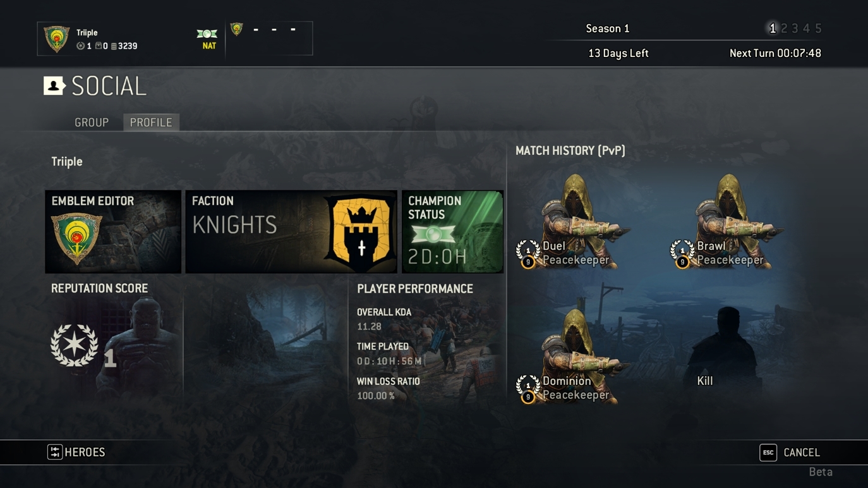Select the Kill match history entry
Image resolution: width=868 pixels, height=488 pixels.
pos(726,356)
